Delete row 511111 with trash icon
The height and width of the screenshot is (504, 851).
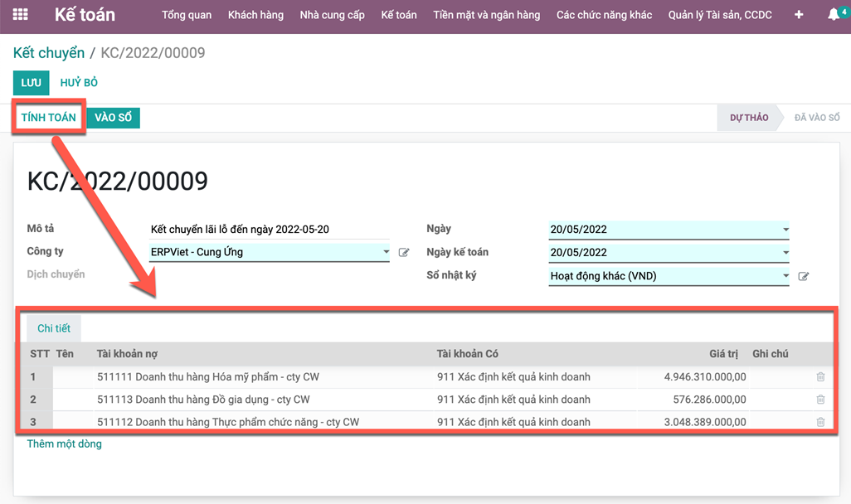click(820, 376)
